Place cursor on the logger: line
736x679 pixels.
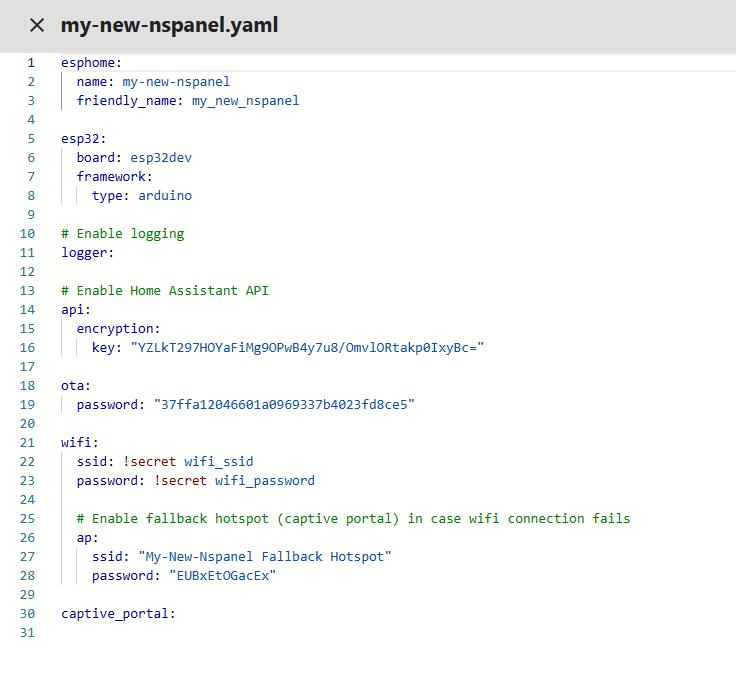click(x=84, y=253)
